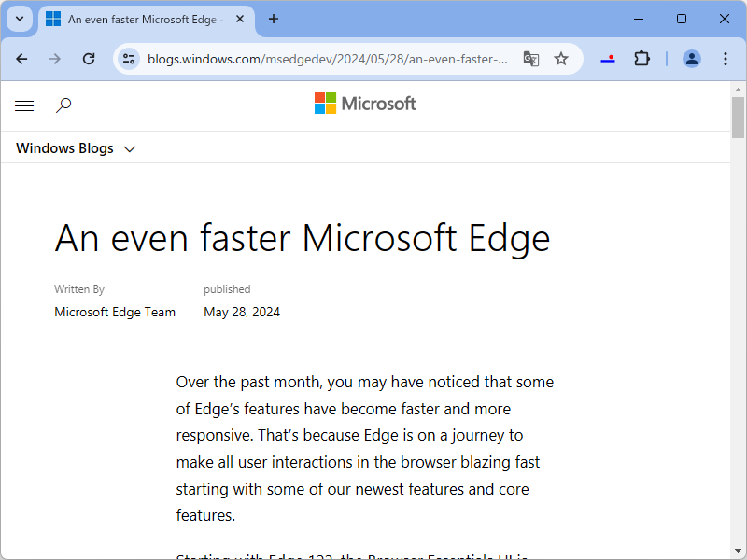Expand the Windows Blogs dropdown chevron
Screen dimensions: 747x560
pyautogui.click(x=130, y=148)
